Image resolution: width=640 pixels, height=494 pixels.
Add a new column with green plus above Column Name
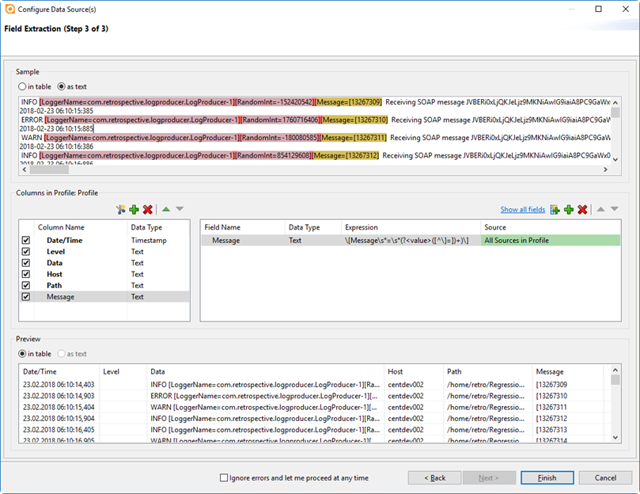point(134,209)
